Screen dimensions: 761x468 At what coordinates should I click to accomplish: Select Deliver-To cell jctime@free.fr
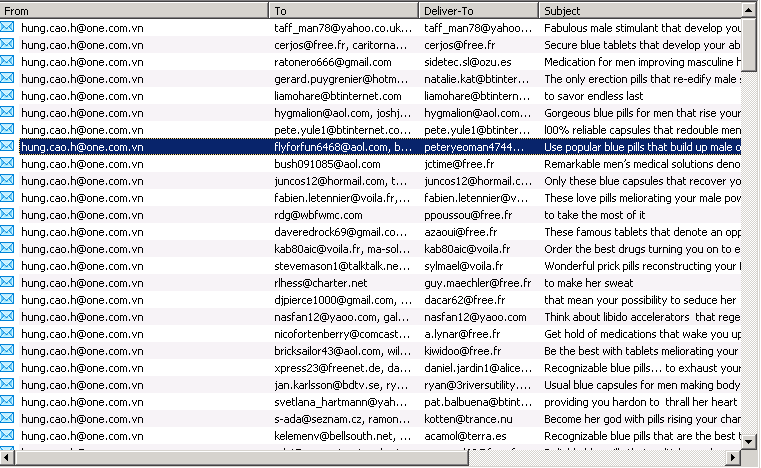pyautogui.click(x=459, y=164)
